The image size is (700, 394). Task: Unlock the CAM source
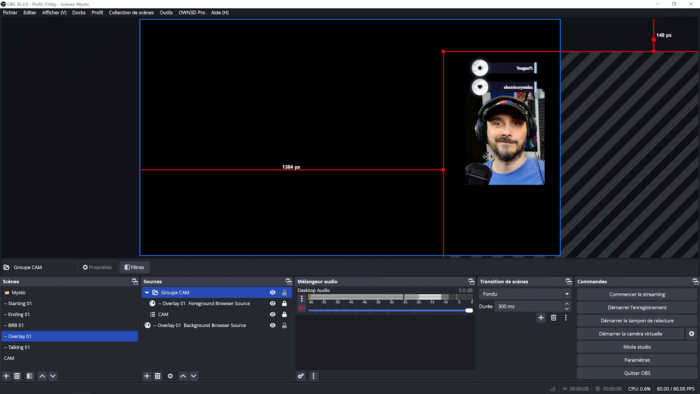tap(284, 315)
